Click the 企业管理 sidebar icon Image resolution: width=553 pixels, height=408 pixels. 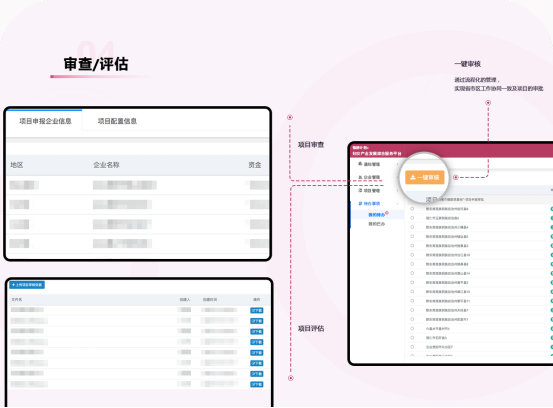pyautogui.click(x=360, y=177)
